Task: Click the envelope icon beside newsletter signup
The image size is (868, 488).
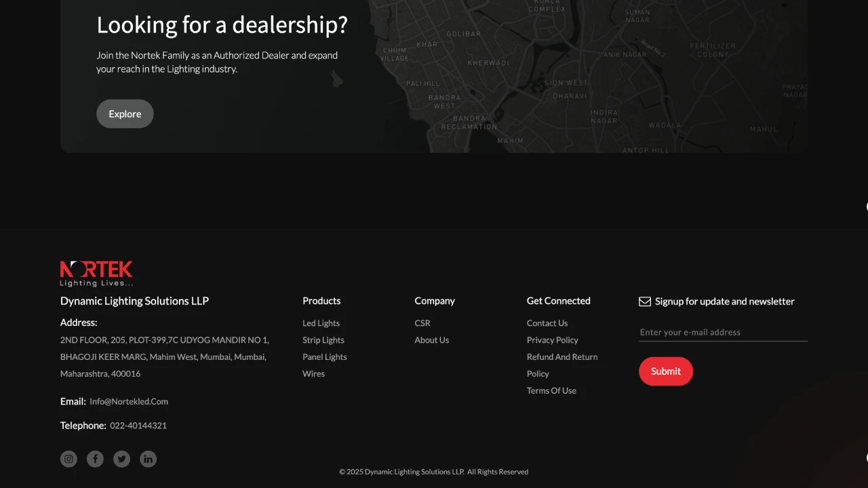Action: (645, 302)
